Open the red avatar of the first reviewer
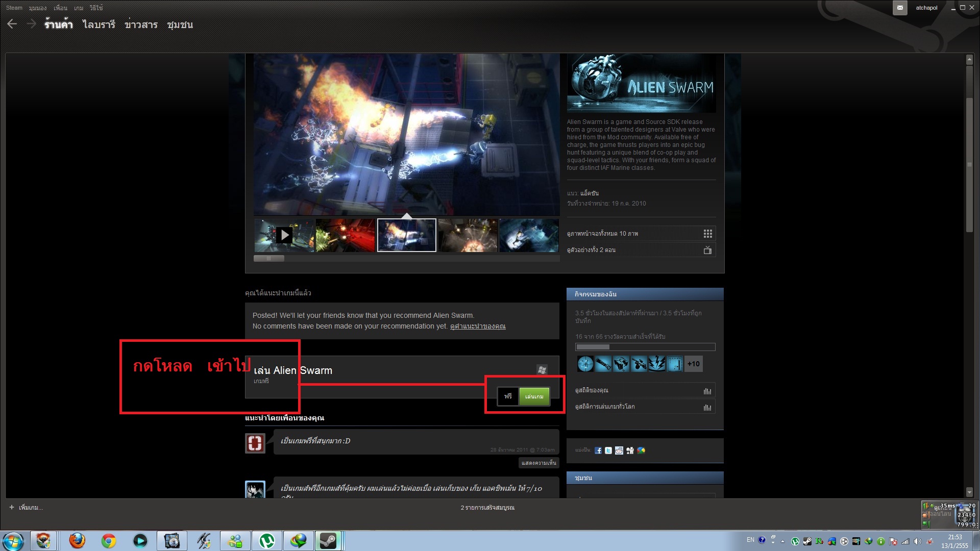 pyautogui.click(x=255, y=443)
